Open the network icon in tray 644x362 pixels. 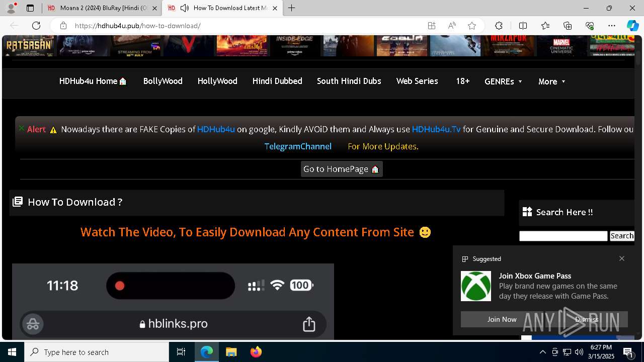click(x=567, y=352)
